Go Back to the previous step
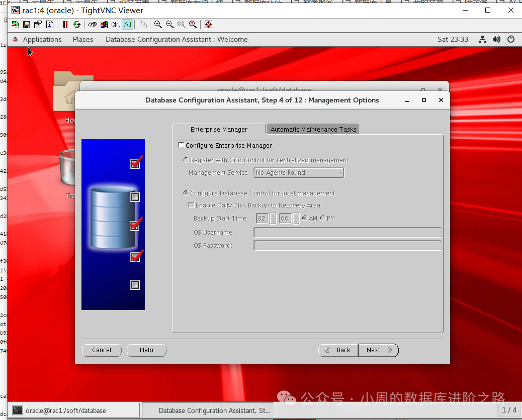Screen dimensions: 522x420 338,350
